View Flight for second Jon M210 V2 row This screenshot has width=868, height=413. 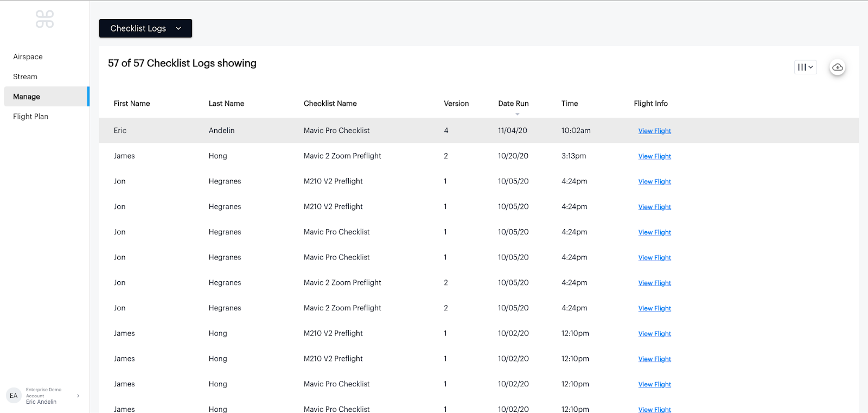pyautogui.click(x=655, y=207)
